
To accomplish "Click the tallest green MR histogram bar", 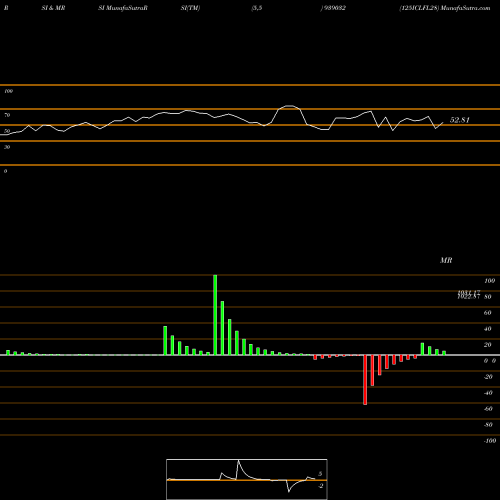I will [215, 315].
